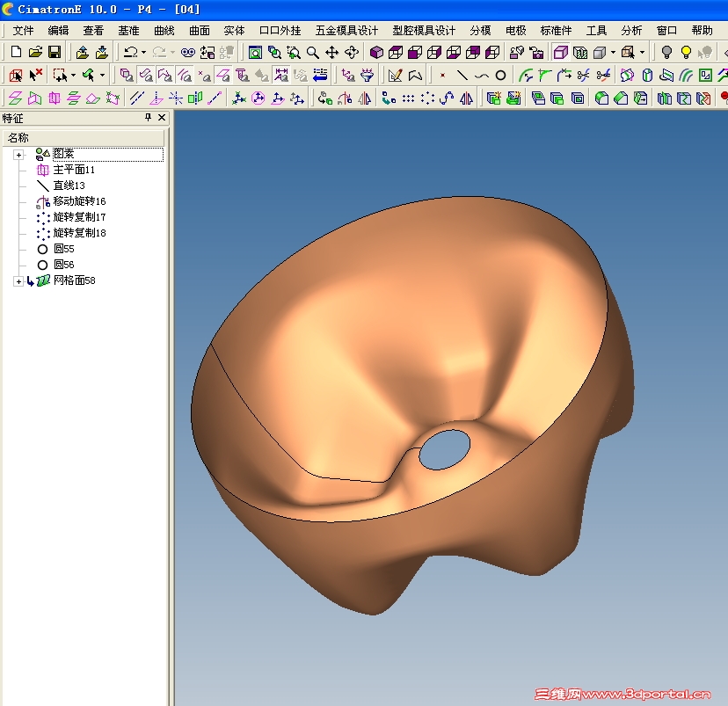Toggle the edge selection filter icon

click(x=165, y=76)
